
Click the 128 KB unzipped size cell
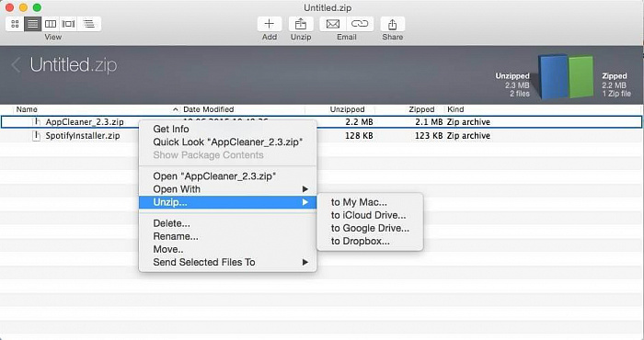click(x=359, y=136)
